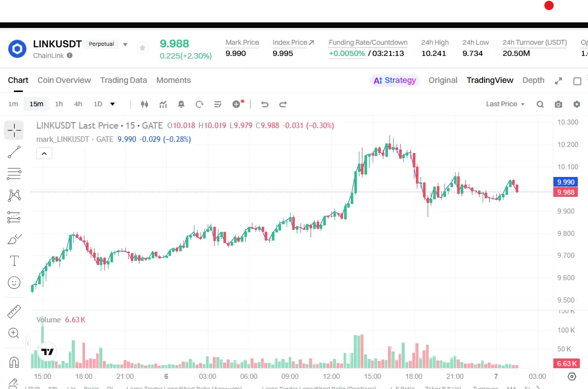588x389 pixels.
Task: Add LINKUSDT to favorites star
Action: [x=143, y=48]
